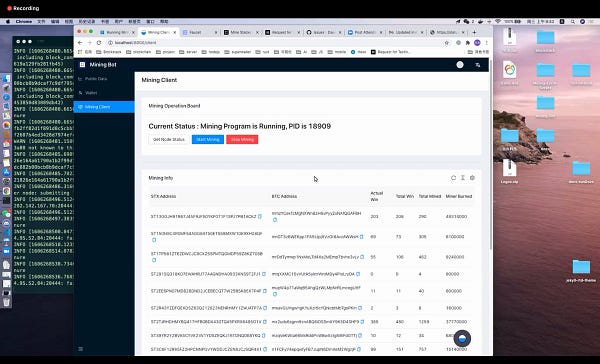
Task: Copy STX address in the Miner Burned 80000 row
Action: [264, 274]
